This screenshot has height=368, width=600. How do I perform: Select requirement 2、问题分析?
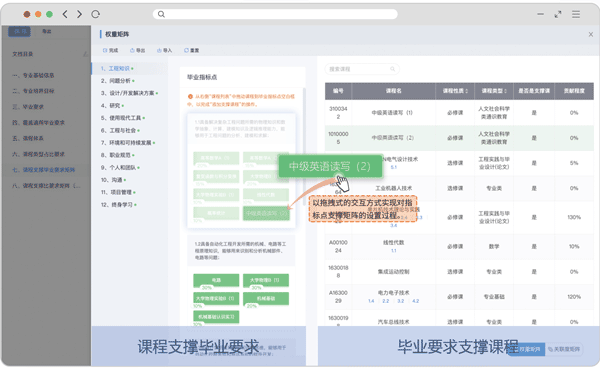coord(117,81)
